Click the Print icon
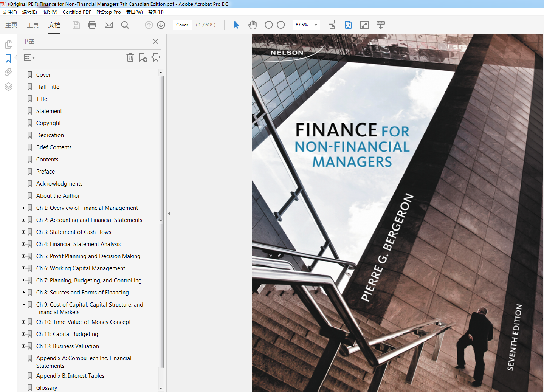The width and height of the screenshot is (544, 392). point(92,25)
